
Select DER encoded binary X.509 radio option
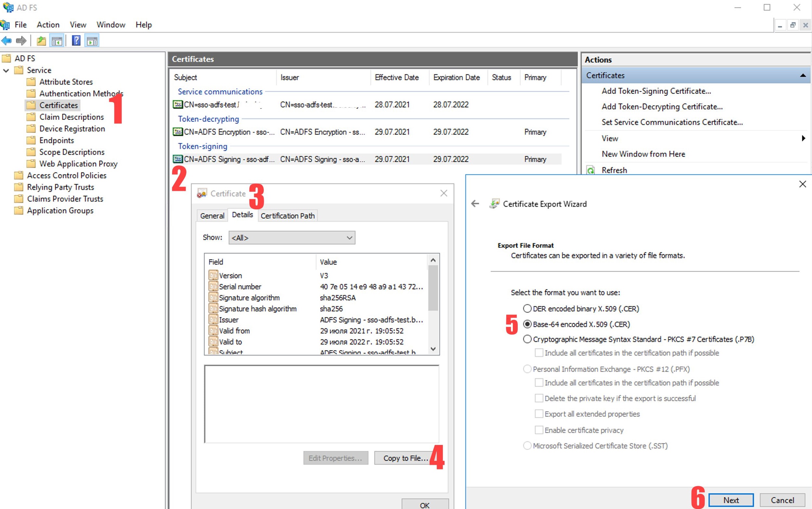point(527,308)
